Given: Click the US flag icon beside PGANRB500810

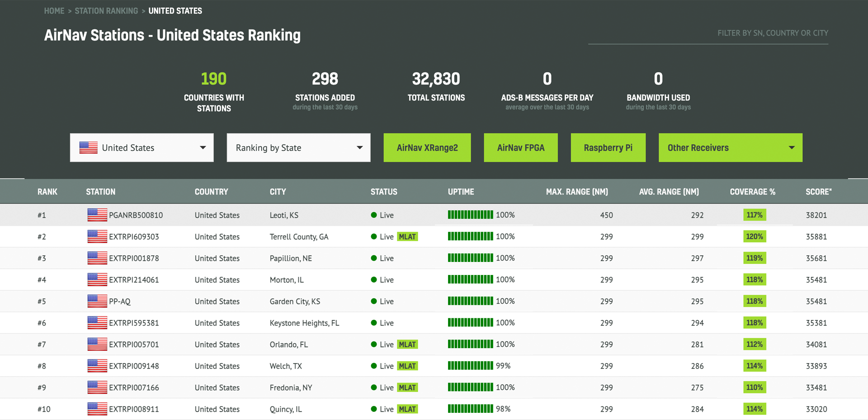Looking at the screenshot, I should pos(97,215).
